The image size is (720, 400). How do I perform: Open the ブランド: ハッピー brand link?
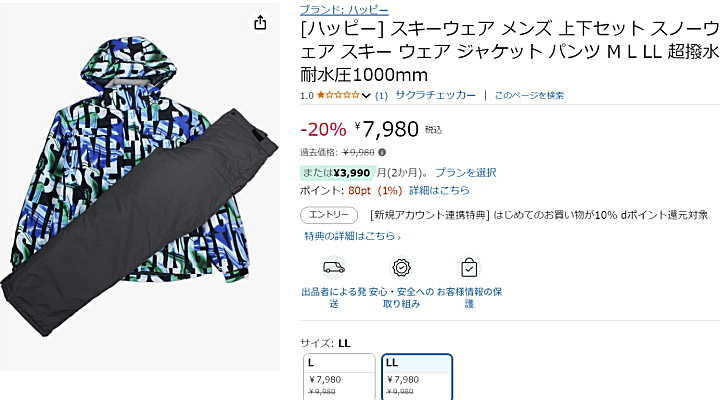pyautogui.click(x=344, y=10)
